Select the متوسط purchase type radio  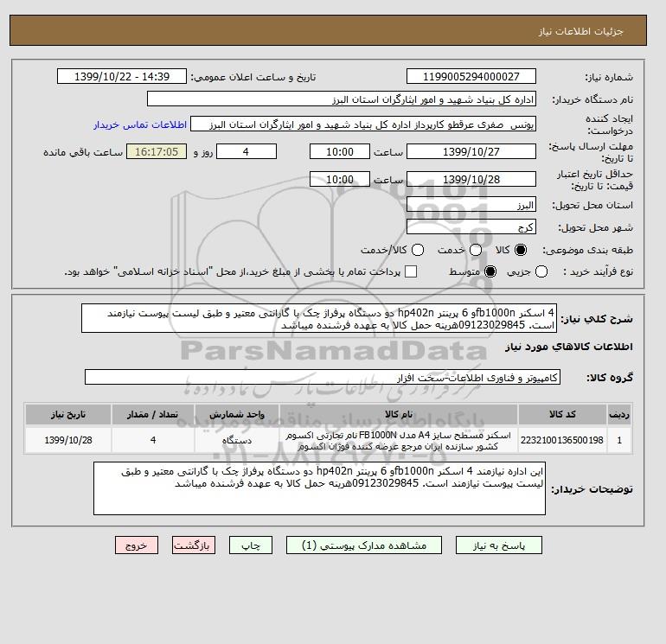coord(490,271)
